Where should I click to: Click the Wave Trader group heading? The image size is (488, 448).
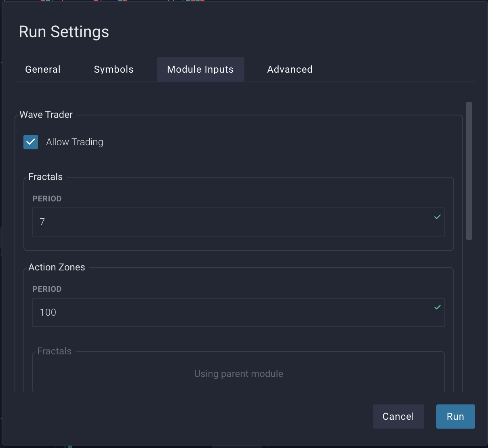click(46, 115)
